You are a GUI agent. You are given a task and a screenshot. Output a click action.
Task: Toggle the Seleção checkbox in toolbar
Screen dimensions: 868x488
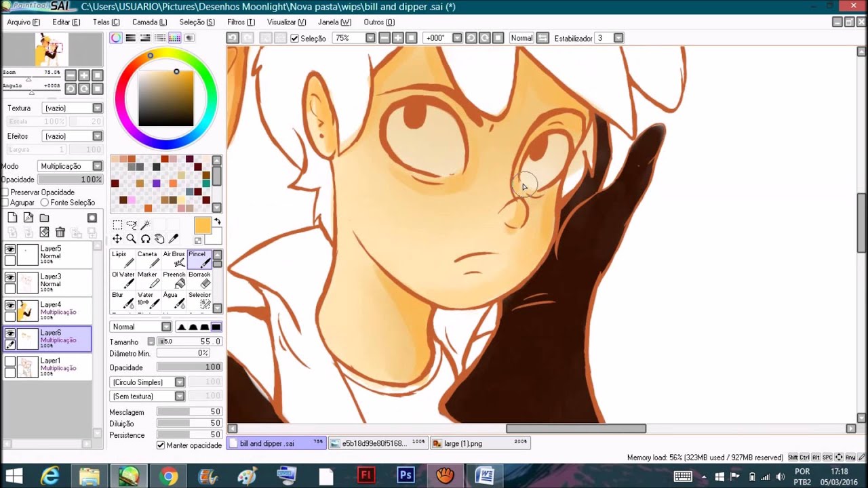(294, 39)
